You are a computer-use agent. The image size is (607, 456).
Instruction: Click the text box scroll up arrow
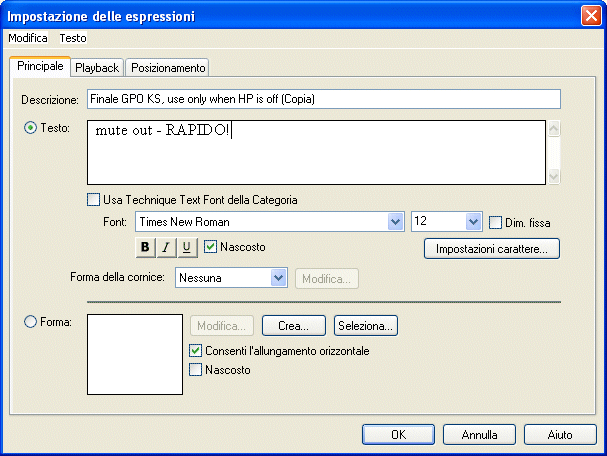[554, 129]
